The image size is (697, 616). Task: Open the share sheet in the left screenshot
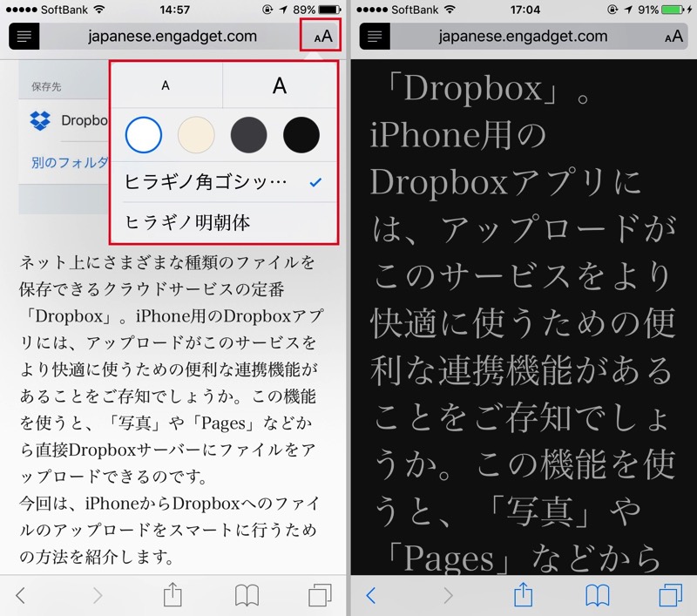click(x=173, y=594)
